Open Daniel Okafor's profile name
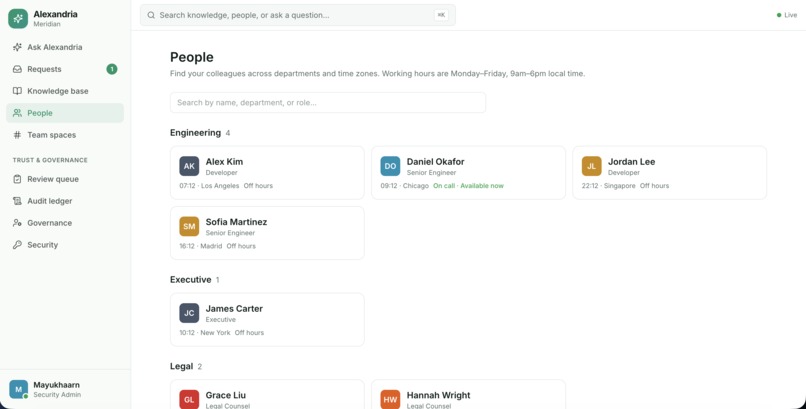The height and width of the screenshot is (409, 806). click(x=435, y=162)
